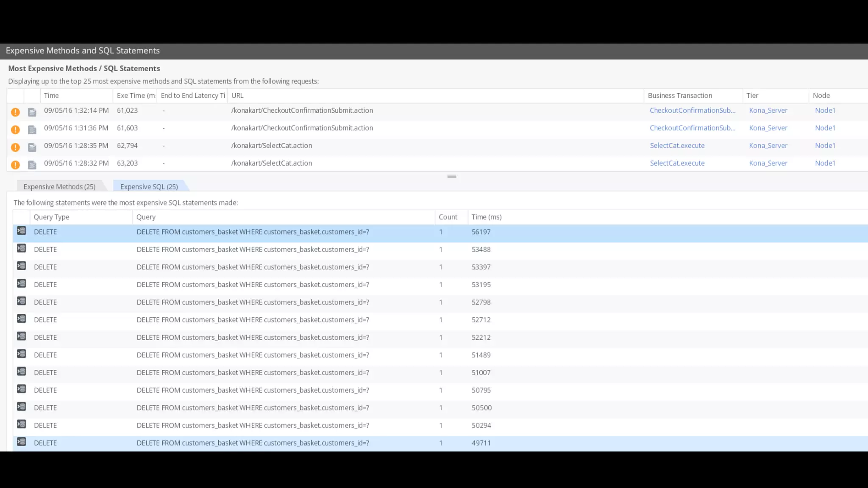Open first CheckoutConfirmationSub... business transaction link
This screenshot has height=488, width=868.
click(x=692, y=110)
